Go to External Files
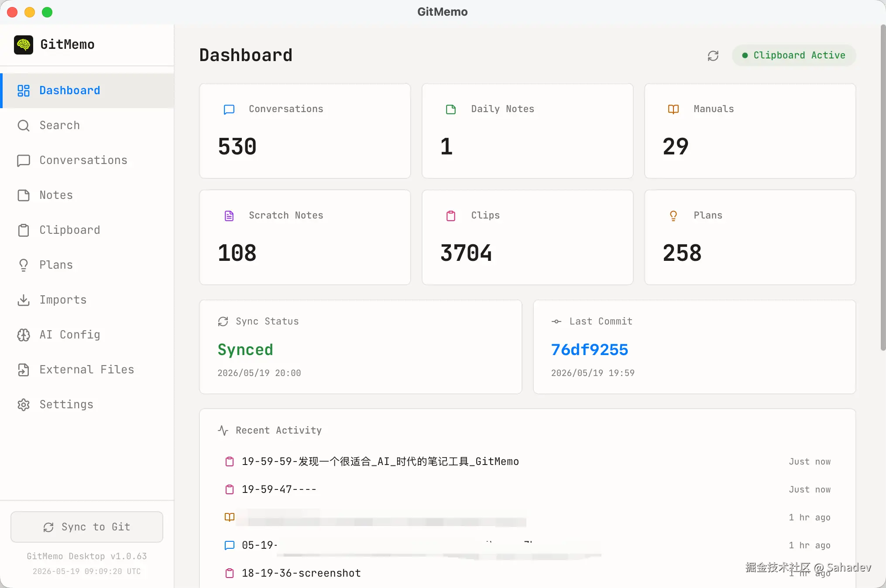This screenshot has height=588, width=886. click(x=88, y=370)
